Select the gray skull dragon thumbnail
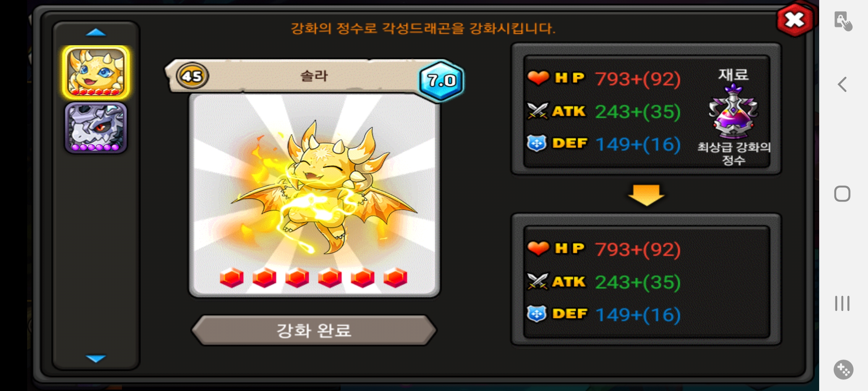The image size is (868, 391). coord(96,127)
